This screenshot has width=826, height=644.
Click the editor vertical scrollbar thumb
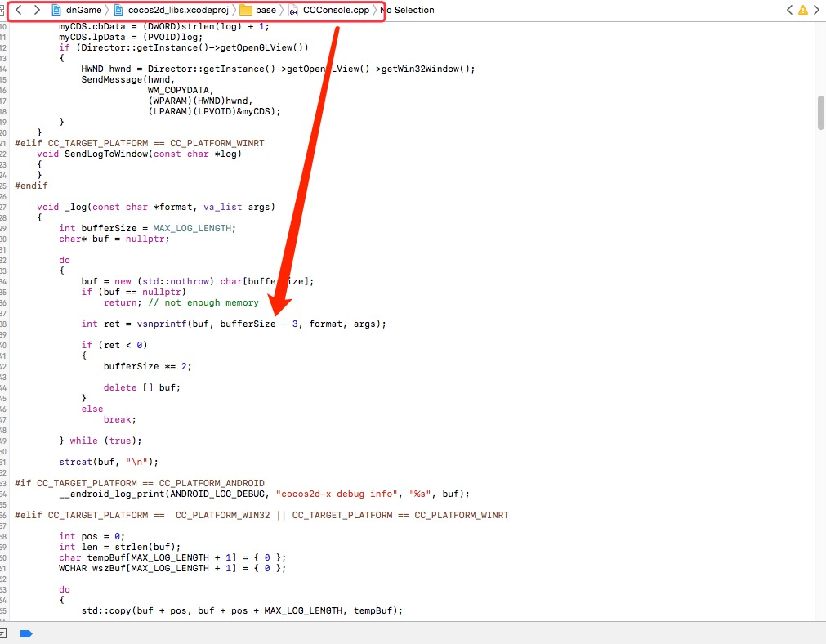(821, 112)
